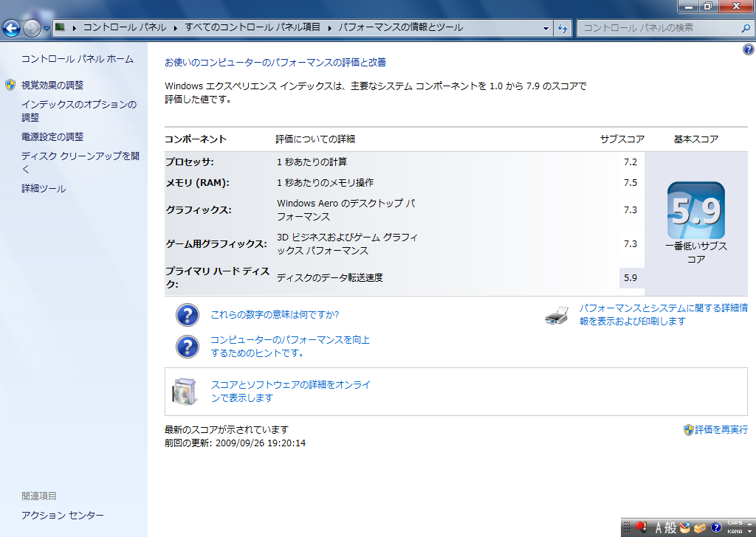This screenshot has height=537, width=756.
Task: Open コントロール パネル ホーム
Action: click(78, 59)
